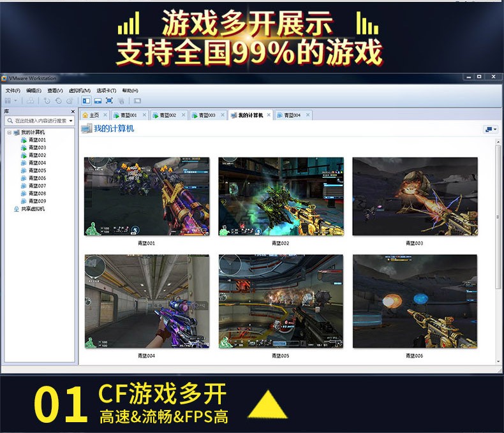Screen dimensions: 504x433
Task: Open the 青蓝005 game thumbnail
Action: click(281, 301)
